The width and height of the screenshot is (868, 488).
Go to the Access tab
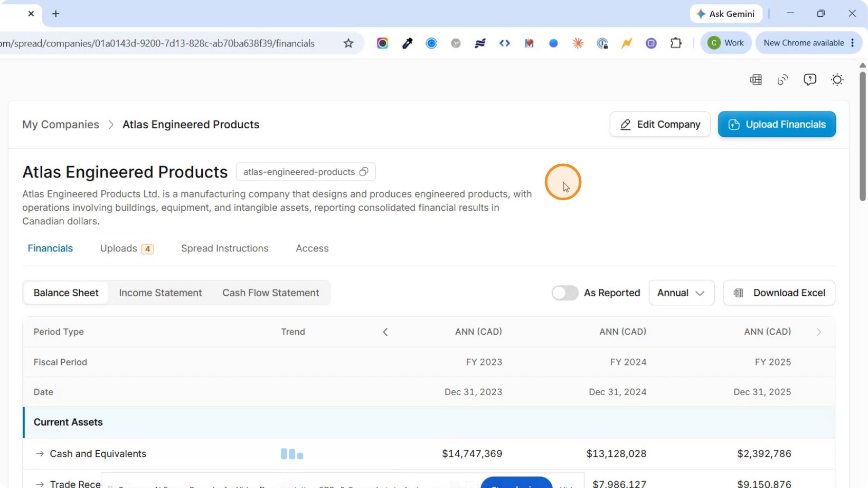tap(312, 248)
